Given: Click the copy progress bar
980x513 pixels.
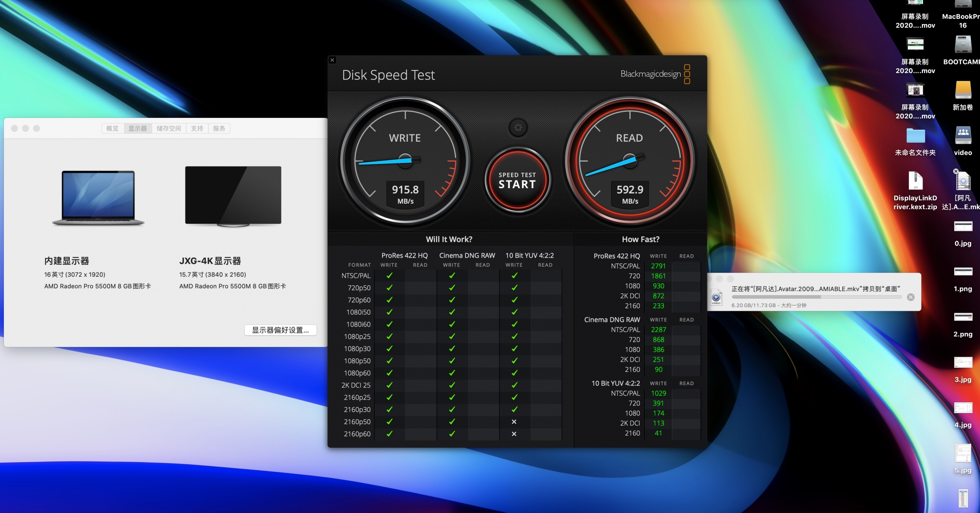Looking at the screenshot, I should pyautogui.click(x=817, y=297).
